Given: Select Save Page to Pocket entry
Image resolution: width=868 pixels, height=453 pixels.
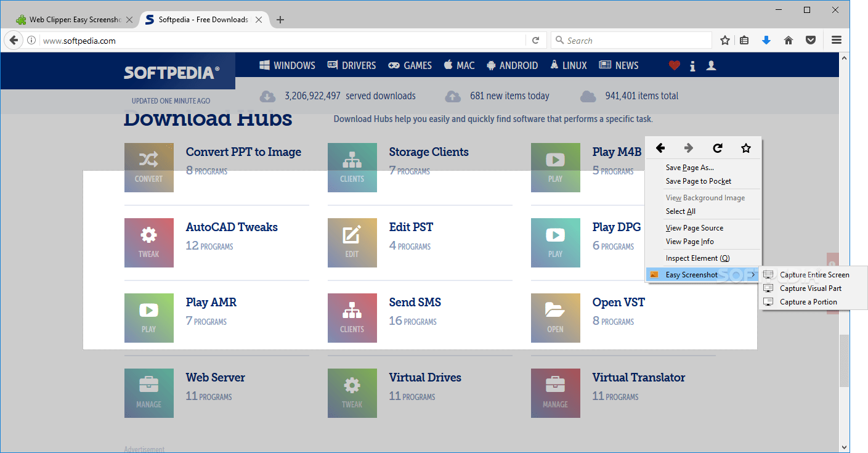Looking at the screenshot, I should [x=703, y=181].
